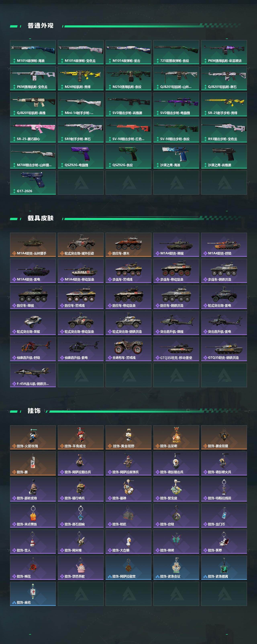
Task: Click the 挂饰-大白鹅 goose charm
Action: click(x=128, y=541)
